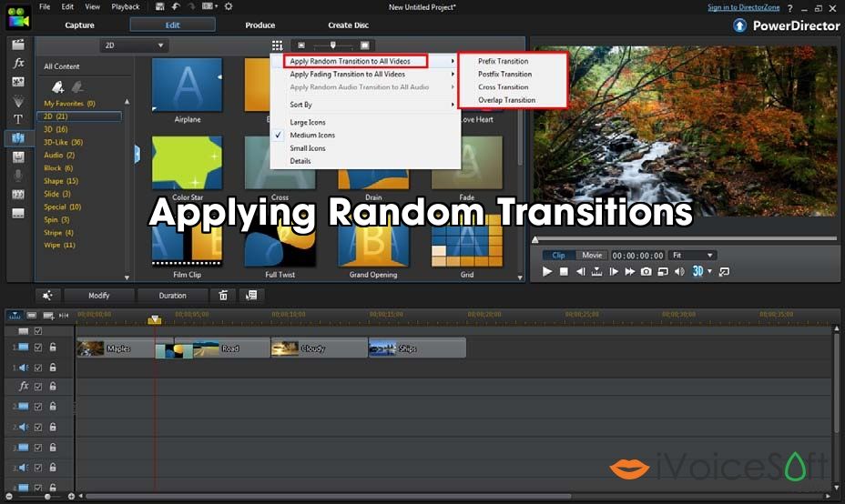Open the dropdown arrow next to the top-bar layout icon
The height and width of the screenshot is (504, 845).
pyautogui.click(x=216, y=6)
